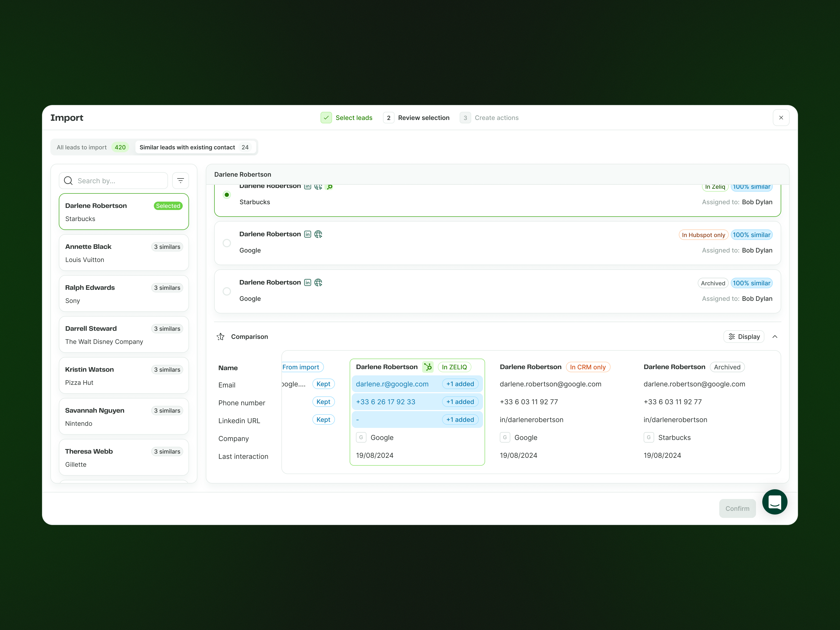The image size is (840, 630).
Task: Click globe icon on Hubspot-only Darlene row
Action: (x=318, y=234)
